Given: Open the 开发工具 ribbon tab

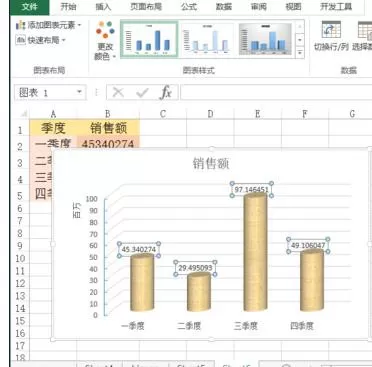Looking at the screenshot, I should point(336,7).
